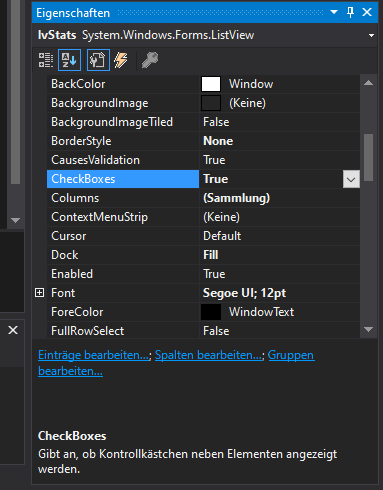Open the lvStats object selector dropdown
The height and width of the screenshot is (490, 383).
(371, 35)
